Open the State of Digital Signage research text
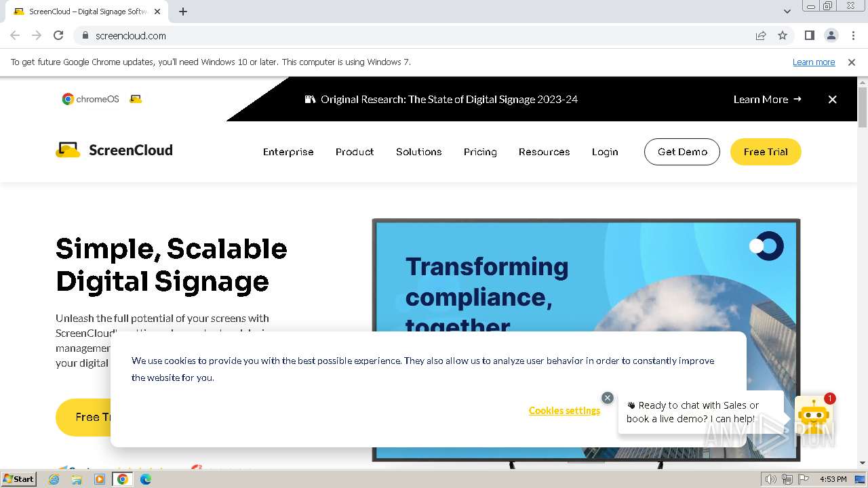Screen dimensions: 868x488 coord(449,99)
